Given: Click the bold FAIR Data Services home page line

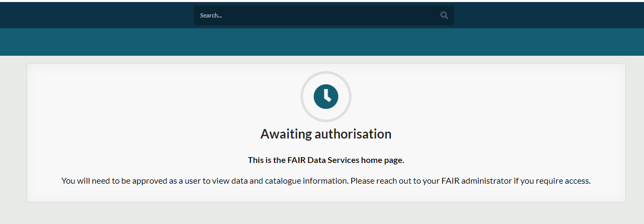Looking at the screenshot, I should (325, 160).
